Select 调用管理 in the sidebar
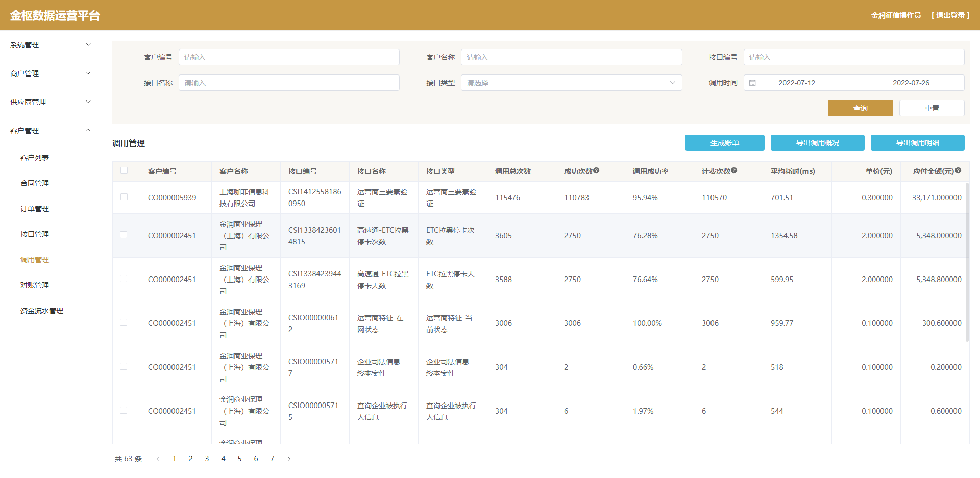980x478 pixels. 35,260
